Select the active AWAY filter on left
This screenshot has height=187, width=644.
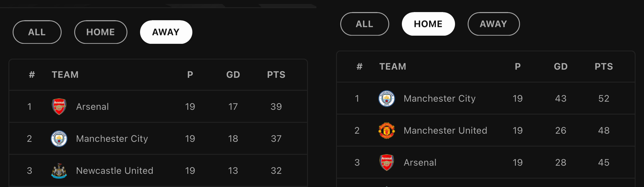point(166,32)
